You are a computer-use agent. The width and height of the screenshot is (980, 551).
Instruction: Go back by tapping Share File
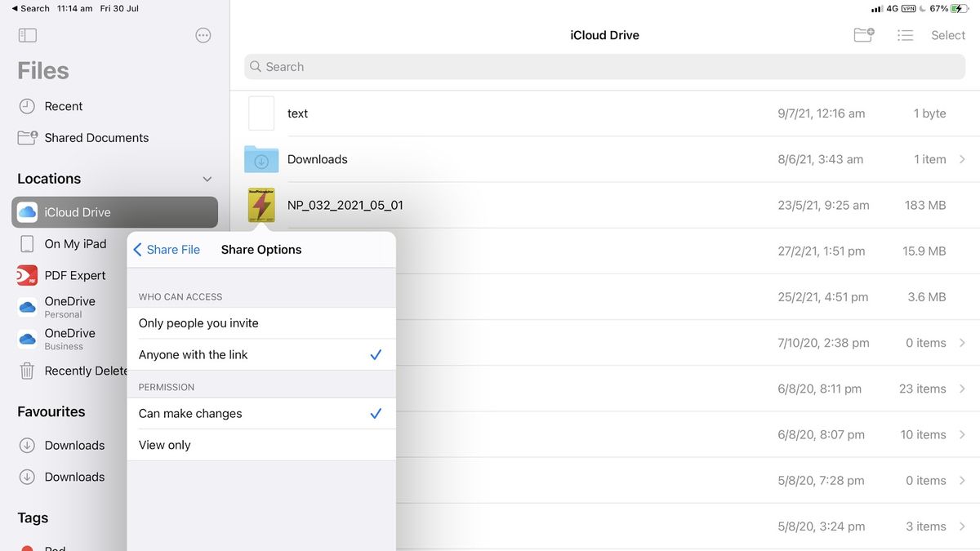(167, 249)
